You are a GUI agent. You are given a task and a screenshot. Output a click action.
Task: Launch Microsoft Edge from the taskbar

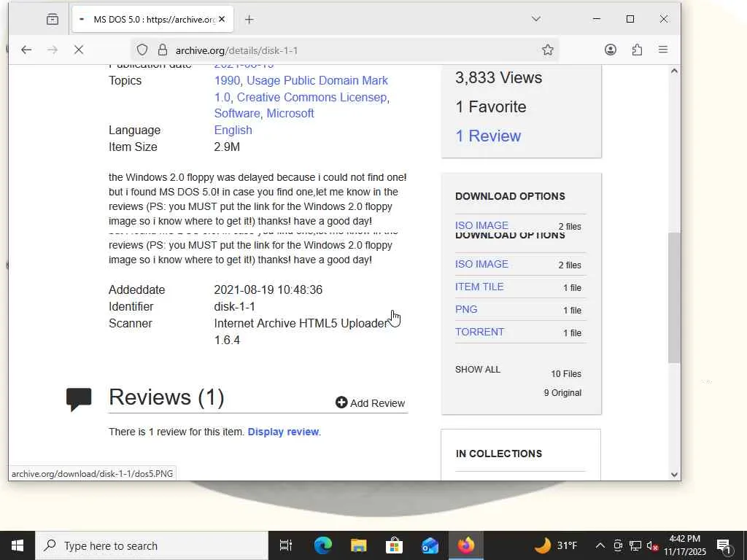(322, 545)
